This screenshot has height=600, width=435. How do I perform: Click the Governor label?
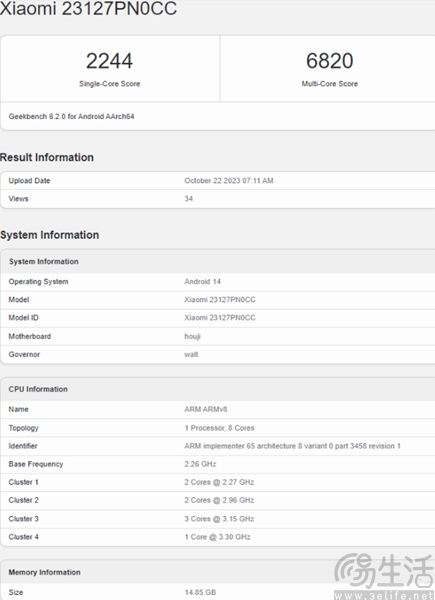tap(24, 354)
